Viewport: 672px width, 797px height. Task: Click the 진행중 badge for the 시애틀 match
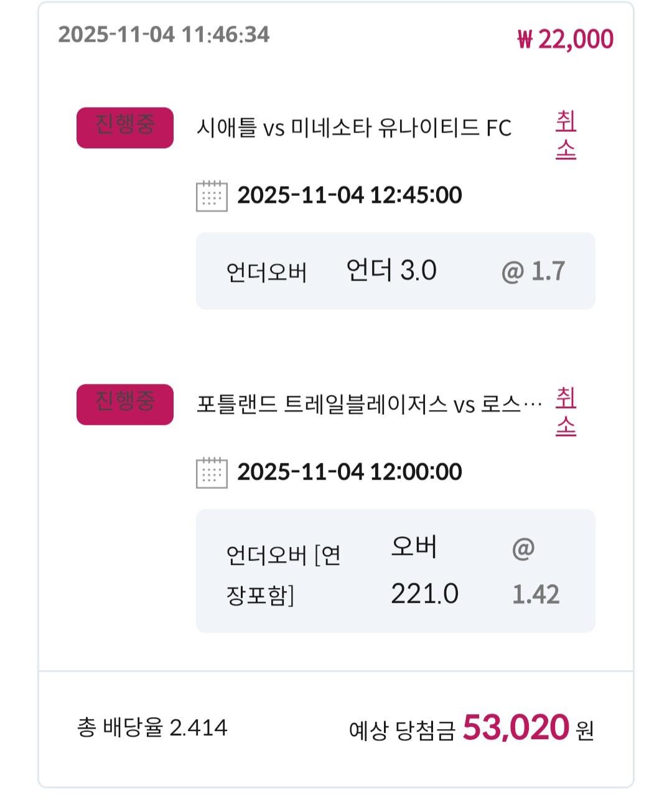click(125, 128)
